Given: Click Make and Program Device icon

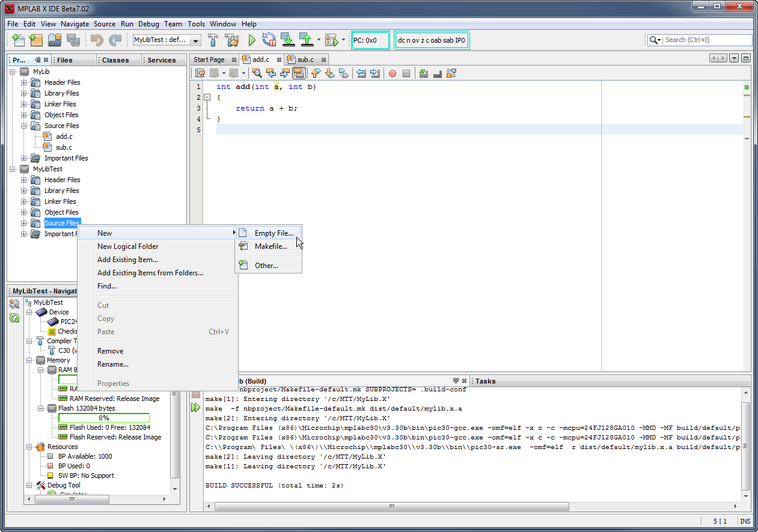Looking at the screenshot, I should [288, 40].
